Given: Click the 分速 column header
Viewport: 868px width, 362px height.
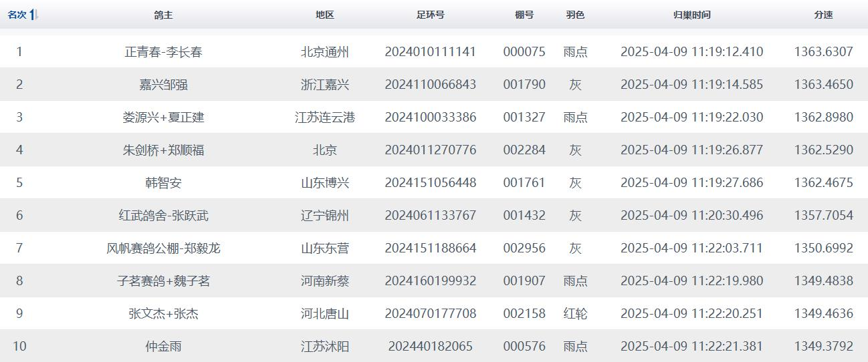Looking at the screenshot, I should click(823, 15).
